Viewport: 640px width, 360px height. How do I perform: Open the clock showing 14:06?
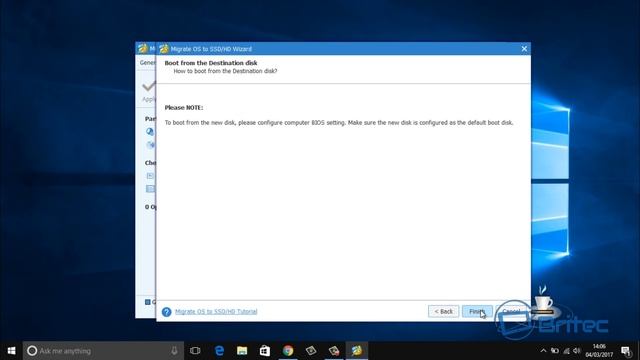(x=599, y=351)
